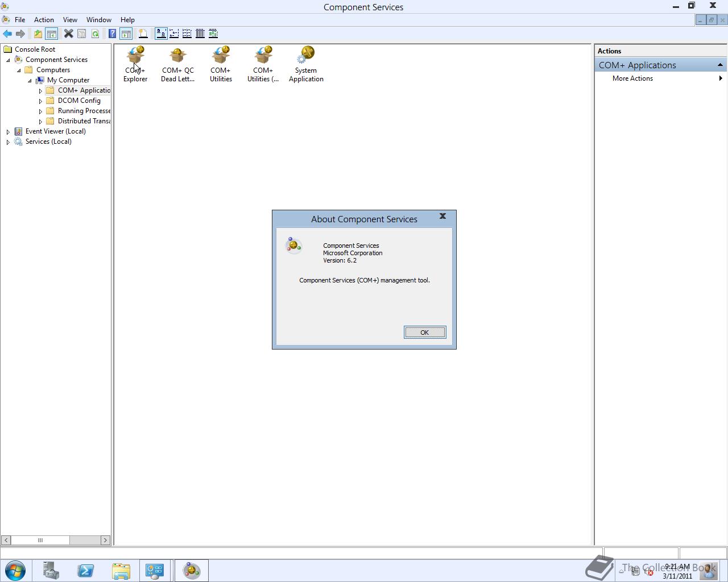This screenshot has width=728, height=582.
Task: Click the Delete X toolbar icon
Action: [68, 34]
